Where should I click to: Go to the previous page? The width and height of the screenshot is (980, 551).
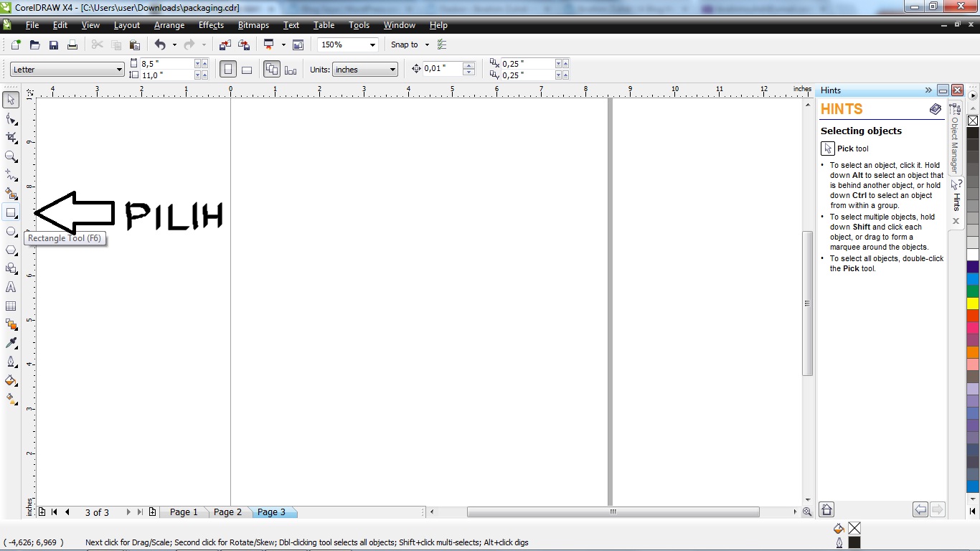pos(67,512)
